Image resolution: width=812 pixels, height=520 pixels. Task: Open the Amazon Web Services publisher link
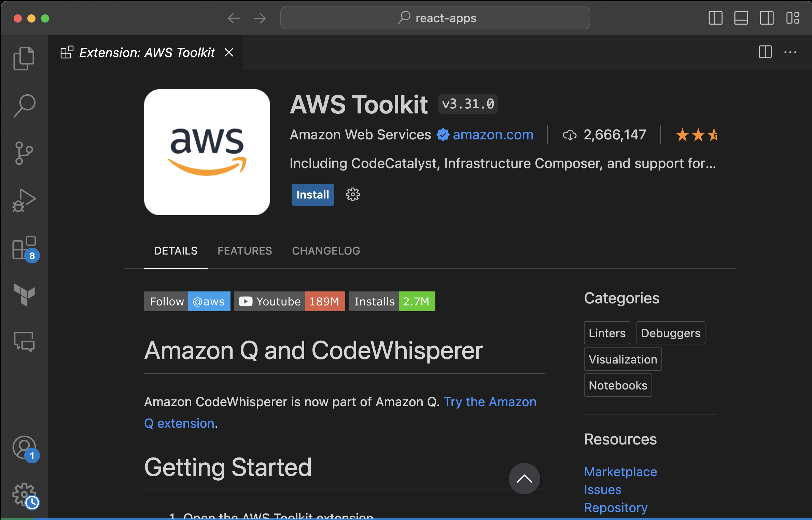coord(360,135)
